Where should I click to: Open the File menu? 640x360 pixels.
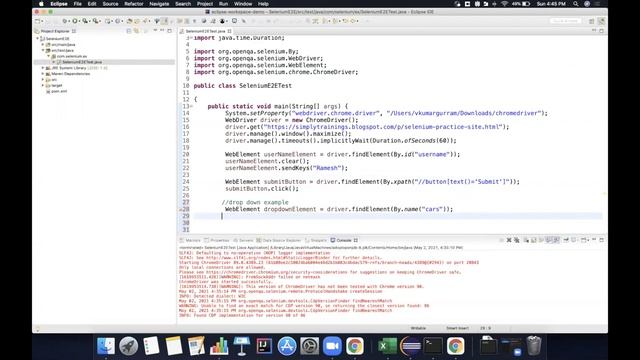[x=78, y=4]
